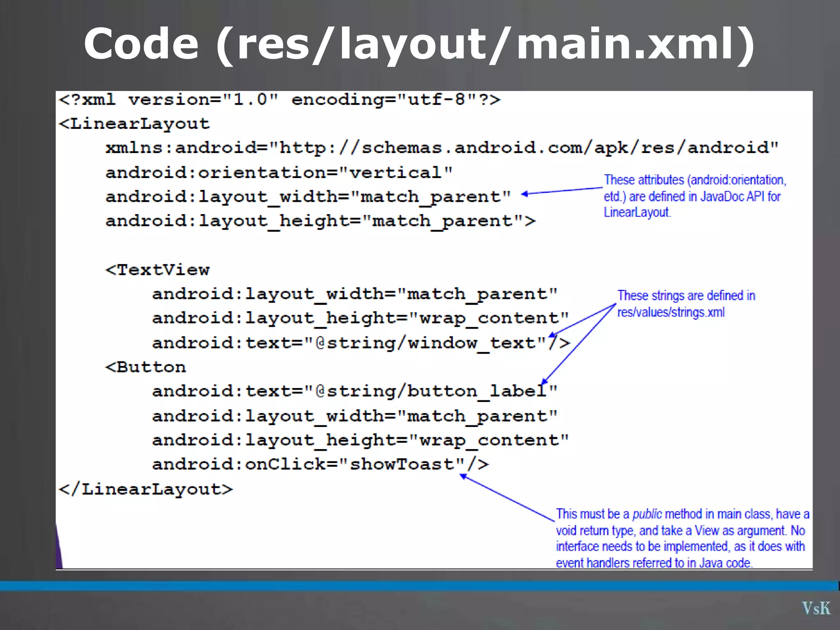Click Button's layout_height="wrap_content" line
This screenshot has height=630, width=840.
pyautogui.click(x=361, y=440)
